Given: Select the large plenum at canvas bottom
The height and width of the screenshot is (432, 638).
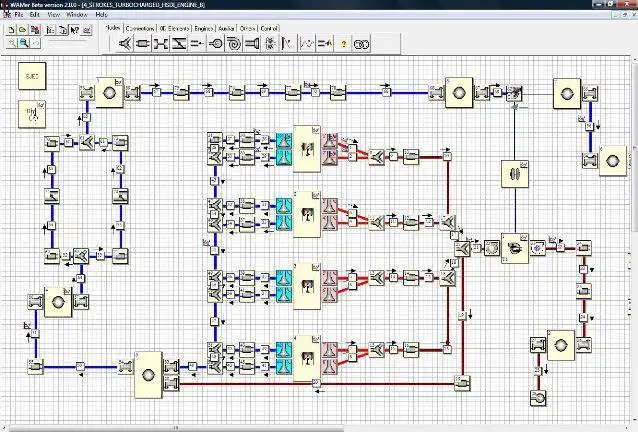Looking at the screenshot, I should [x=149, y=375].
